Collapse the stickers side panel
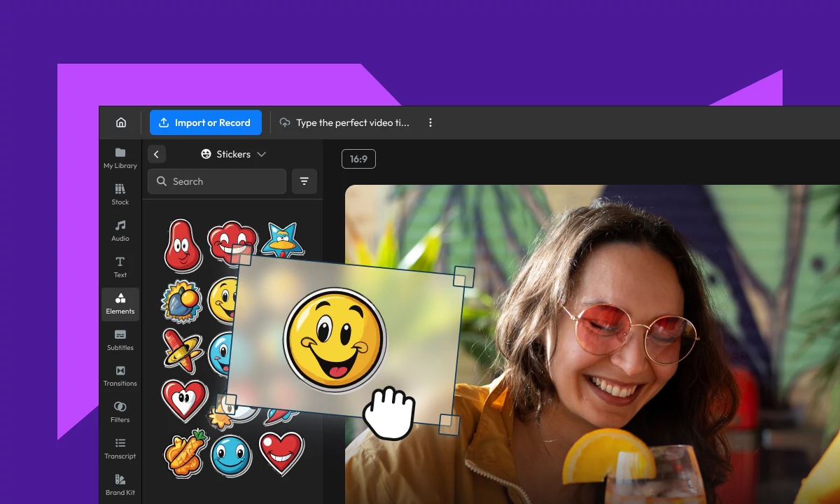This screenshot has width=840, height=504. (x=156, y=154)
